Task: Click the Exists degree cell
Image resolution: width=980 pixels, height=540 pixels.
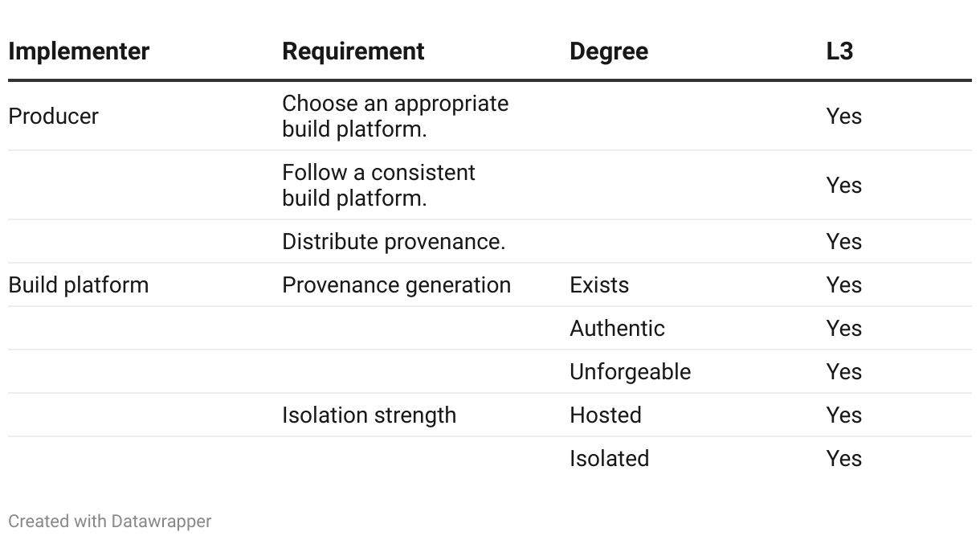Action: (599, 285)
